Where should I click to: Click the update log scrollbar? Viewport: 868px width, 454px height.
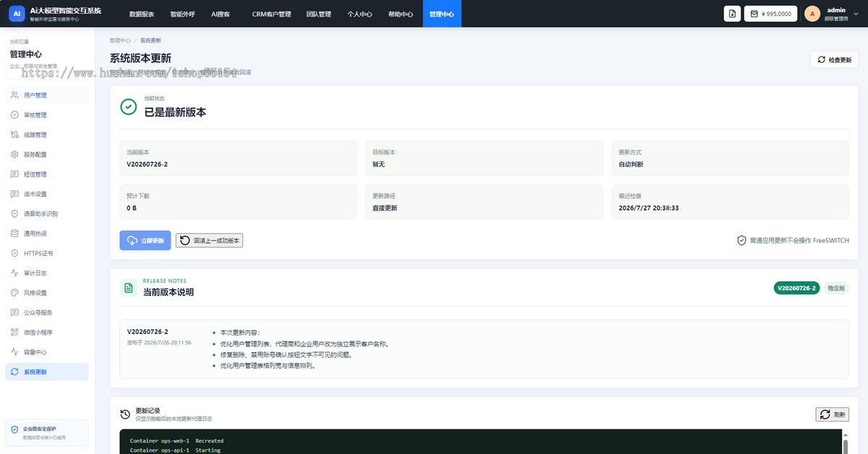pos(846,442)
